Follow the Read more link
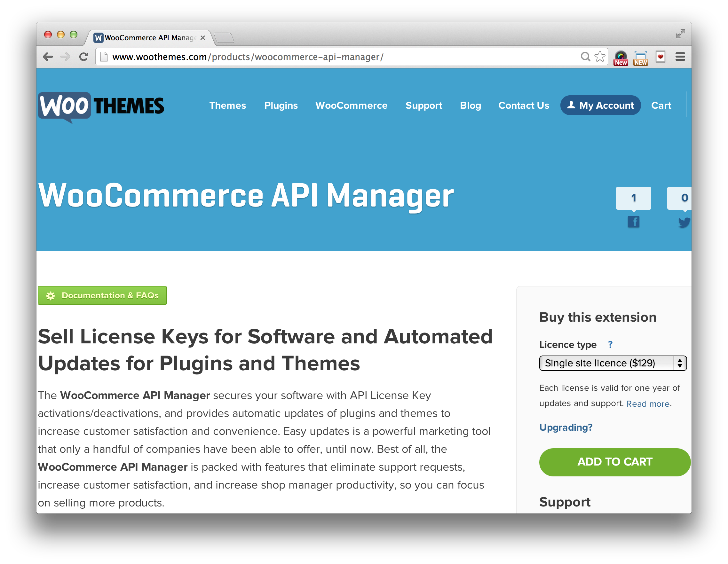Viewport: 728px width, 564px height. [x=648, y=404]
